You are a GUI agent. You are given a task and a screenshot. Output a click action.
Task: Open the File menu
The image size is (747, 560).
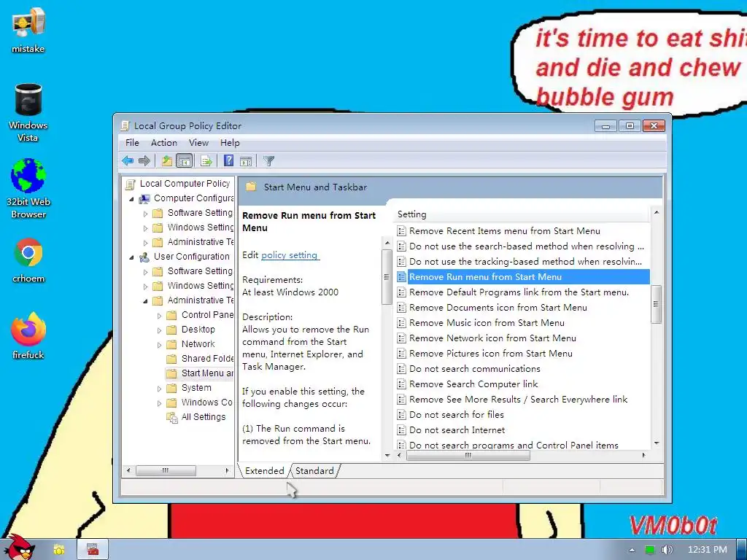tap(132, 143)
